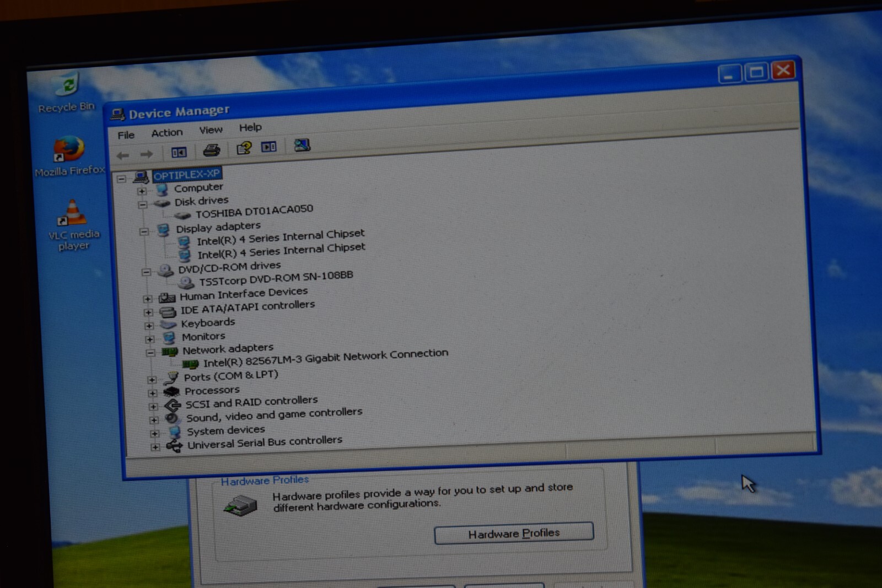Screen dimensions: 882x588
Task: Click the IDE ATA/ATAPI controllers category icon
Action: pos(168,312)
